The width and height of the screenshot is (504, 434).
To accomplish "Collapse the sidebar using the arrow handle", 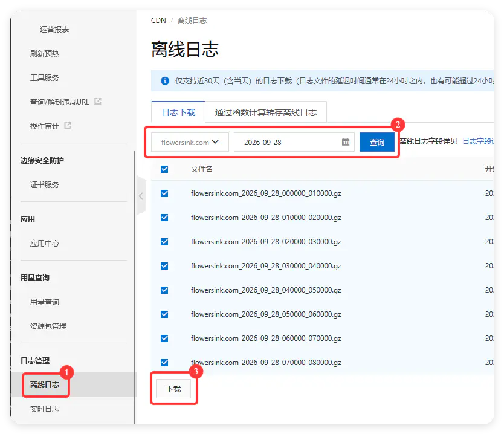I will point(141,196).
